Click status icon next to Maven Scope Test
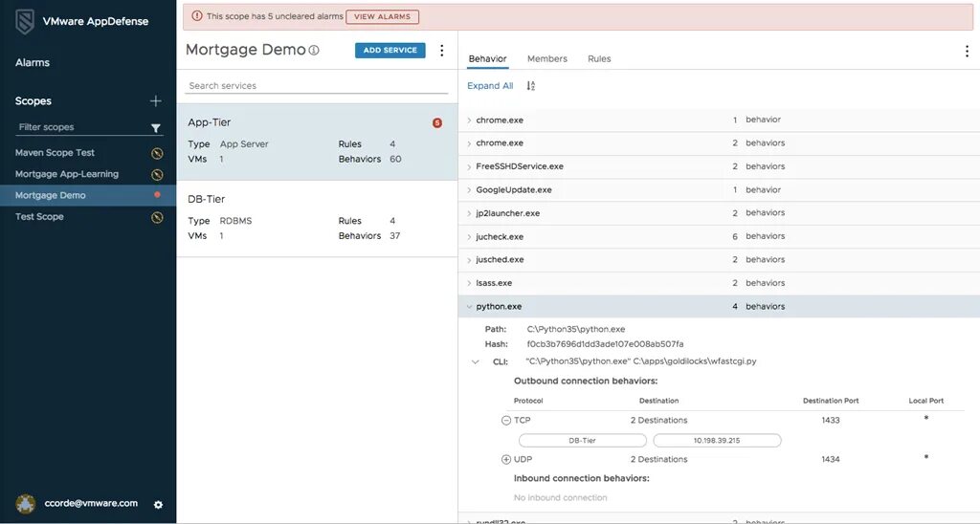 point(158,153)
